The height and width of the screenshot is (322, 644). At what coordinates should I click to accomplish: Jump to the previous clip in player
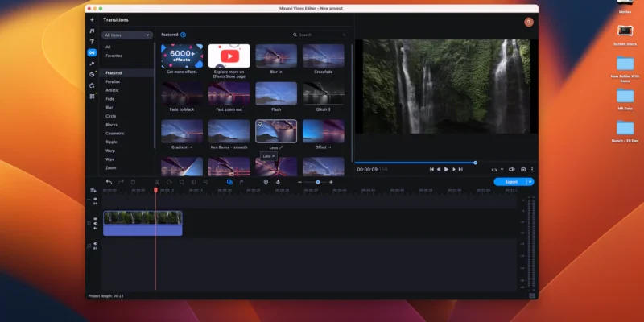click(431, 169)
